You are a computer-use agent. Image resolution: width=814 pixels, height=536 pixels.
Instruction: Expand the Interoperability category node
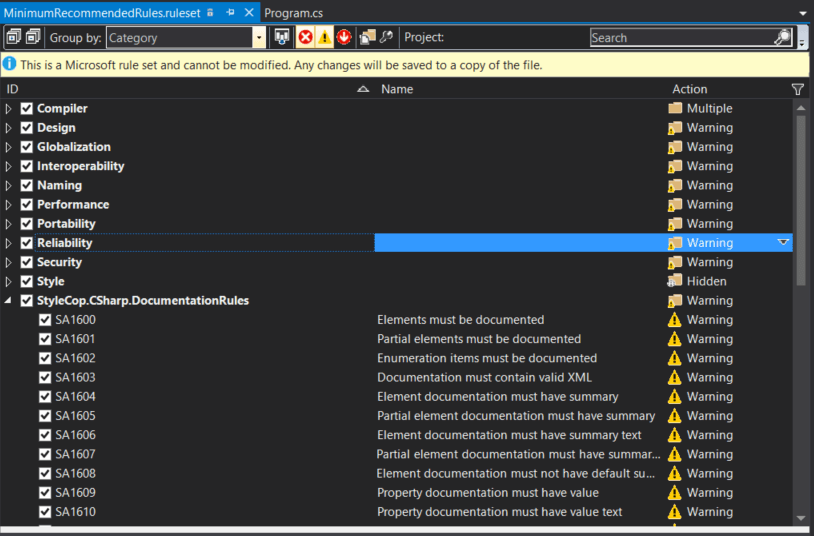tap(8, 166)
